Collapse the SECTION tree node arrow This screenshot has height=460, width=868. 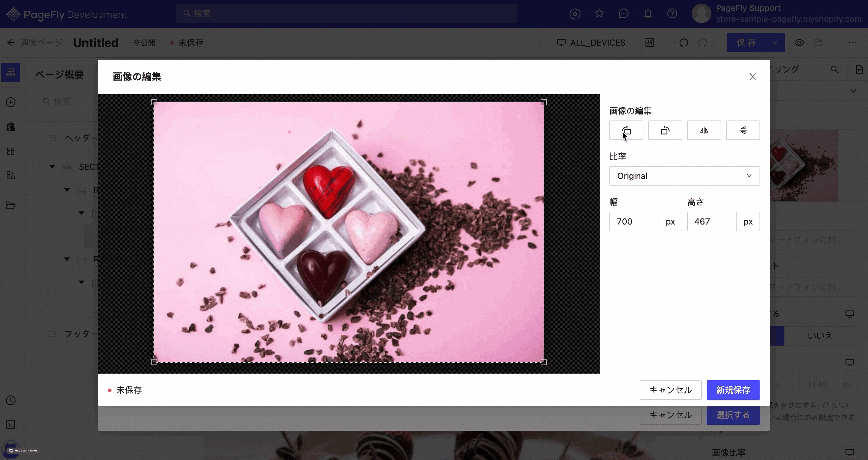pos(52,167)
